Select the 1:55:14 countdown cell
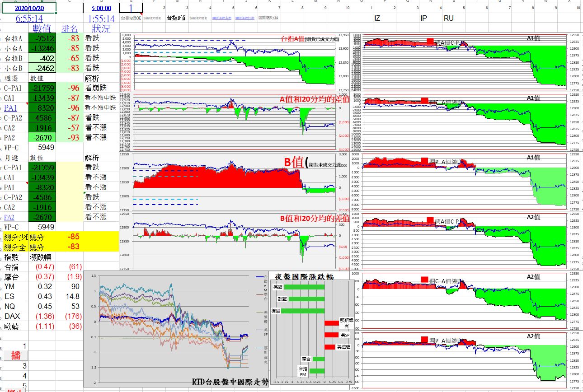Screen dimensions: 583x392 click(x=101, y=19)
